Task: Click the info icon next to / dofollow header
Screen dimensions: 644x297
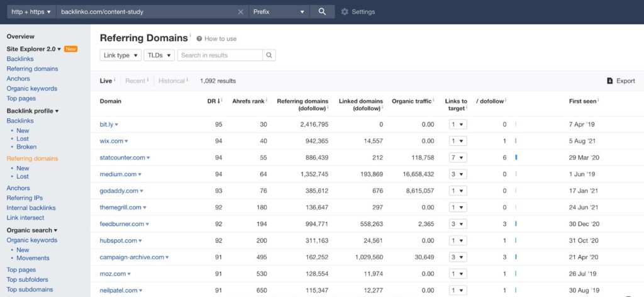Action: click(505, 99)
